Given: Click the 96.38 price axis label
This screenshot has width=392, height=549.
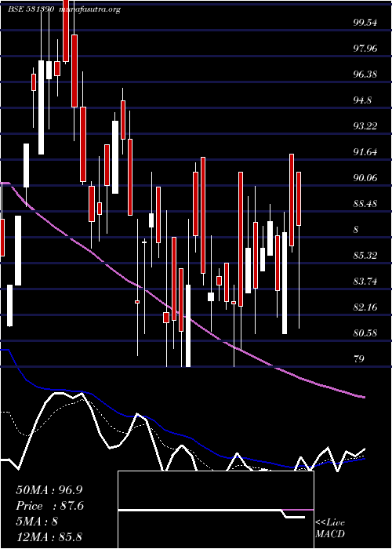Looking at the screenshot, I should point(365,75).
